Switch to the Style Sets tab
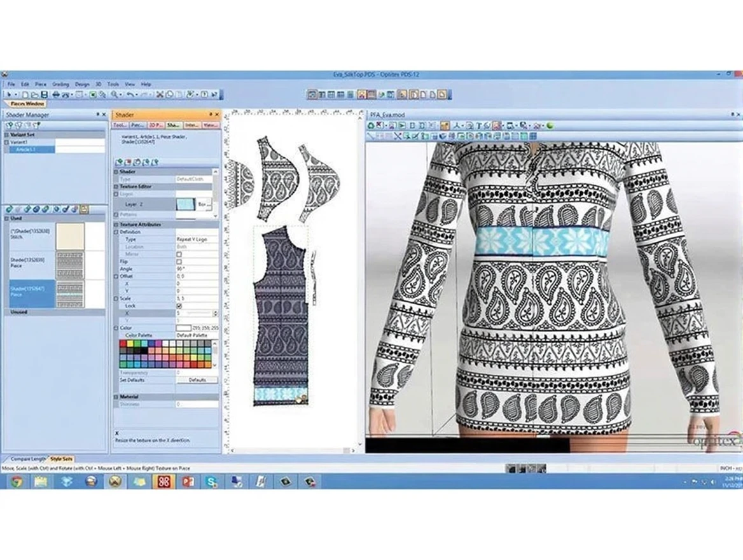The image size is (743, 560). [62, 459]
